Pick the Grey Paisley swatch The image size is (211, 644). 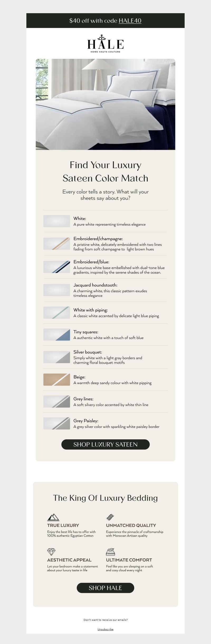point(57,423)
